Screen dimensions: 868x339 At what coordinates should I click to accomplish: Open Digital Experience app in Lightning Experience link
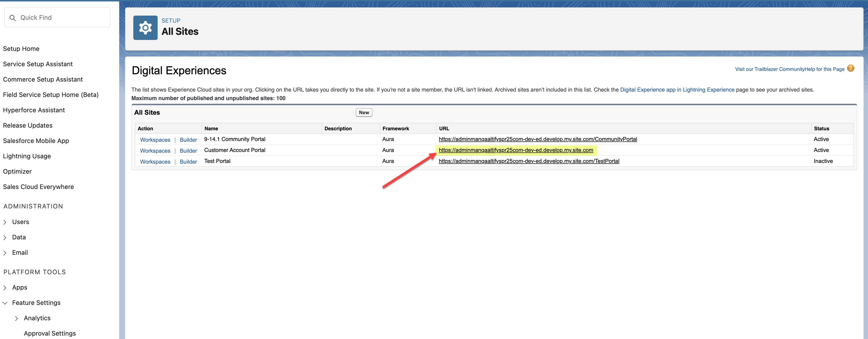(x=677, y=90)
